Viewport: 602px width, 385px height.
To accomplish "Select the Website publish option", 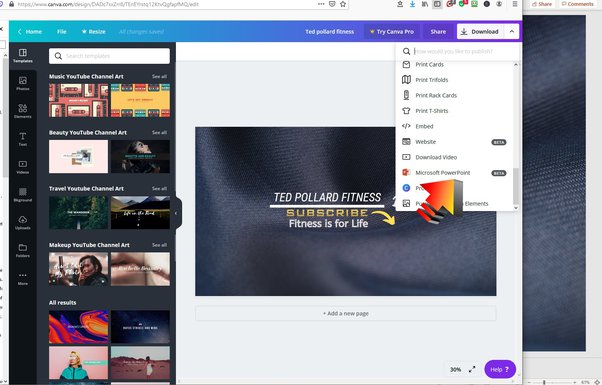I will [x=455, y=142].
